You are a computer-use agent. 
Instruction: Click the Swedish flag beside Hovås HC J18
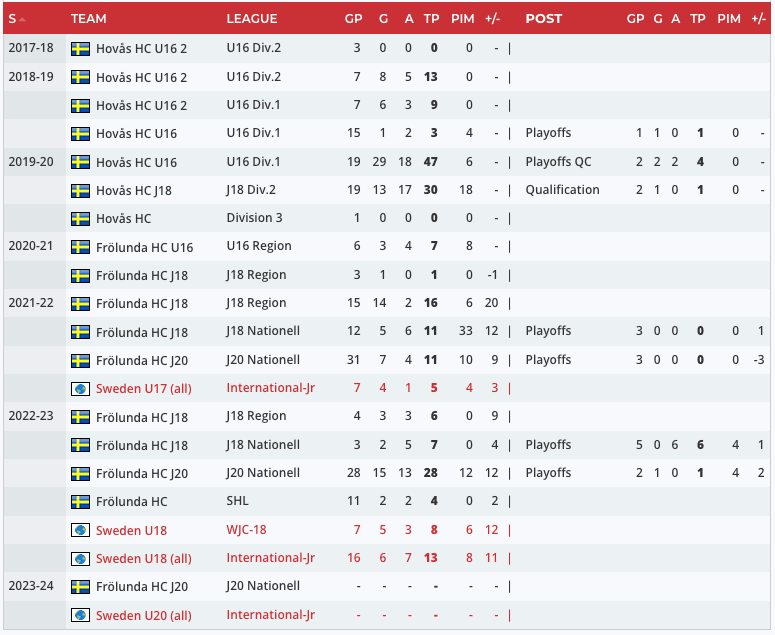point(80,190)
